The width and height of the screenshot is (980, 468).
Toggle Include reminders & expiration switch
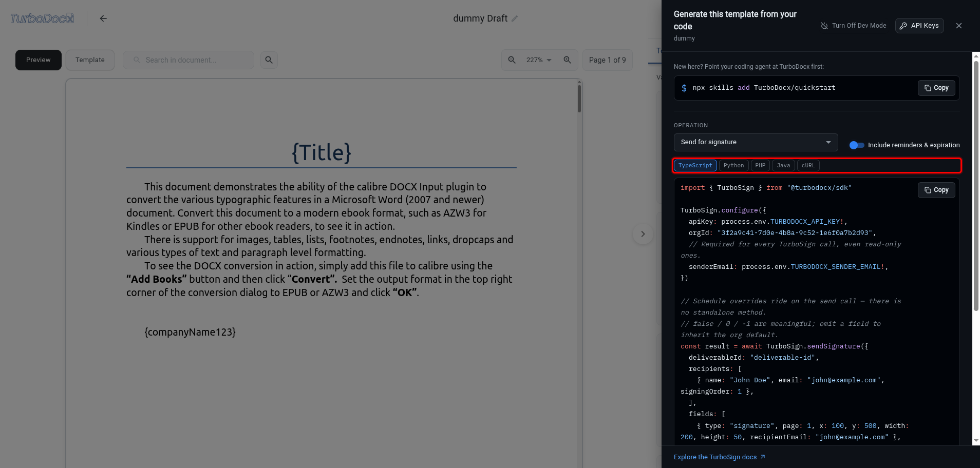tap(856, 145)
